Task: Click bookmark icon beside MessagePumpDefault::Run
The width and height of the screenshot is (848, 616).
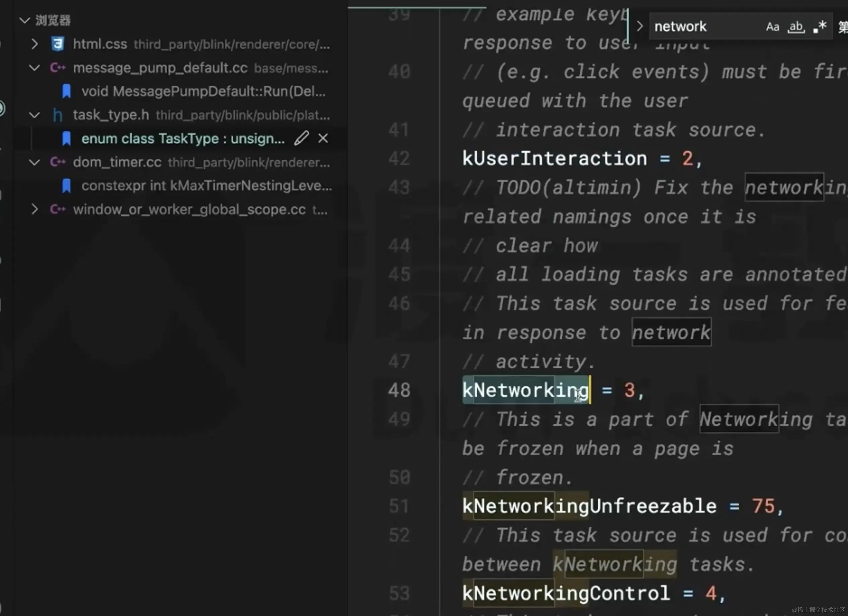Action: tap(67, 91)
